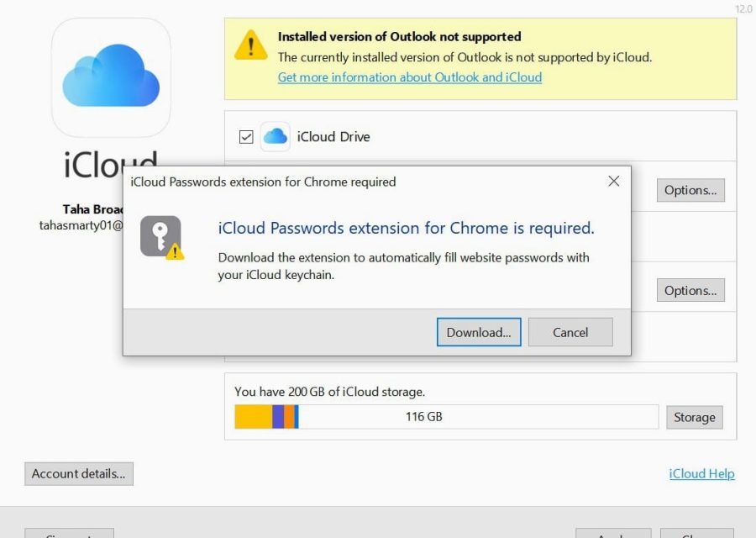Dismiss the dialog with the X button
756x538 pixels.
coord(614,181)
